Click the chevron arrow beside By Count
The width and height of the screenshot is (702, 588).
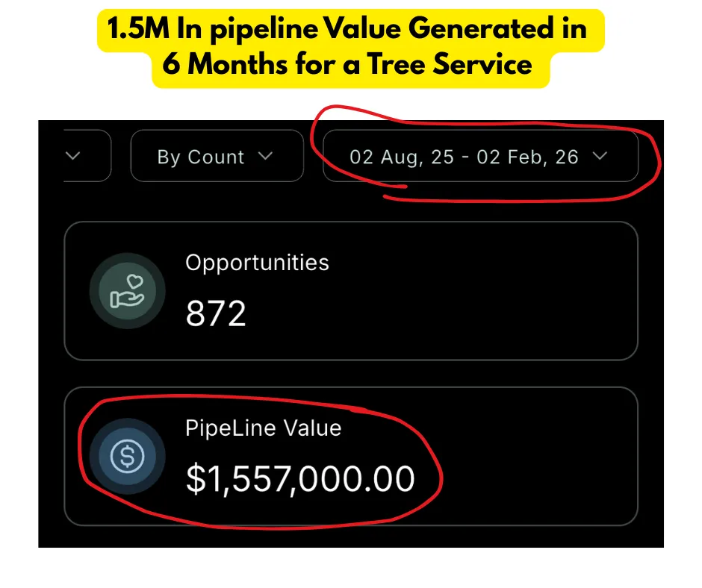point(264,157)
